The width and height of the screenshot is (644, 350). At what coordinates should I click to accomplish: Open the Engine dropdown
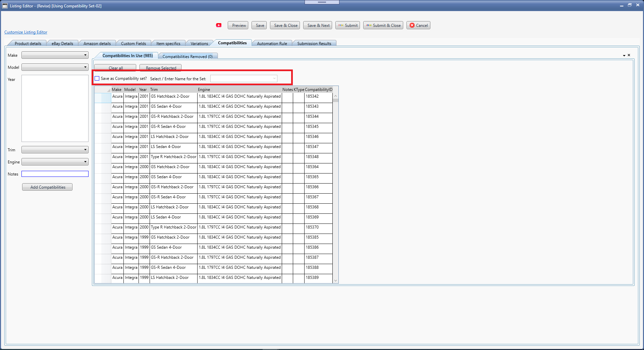click(55, 162)
